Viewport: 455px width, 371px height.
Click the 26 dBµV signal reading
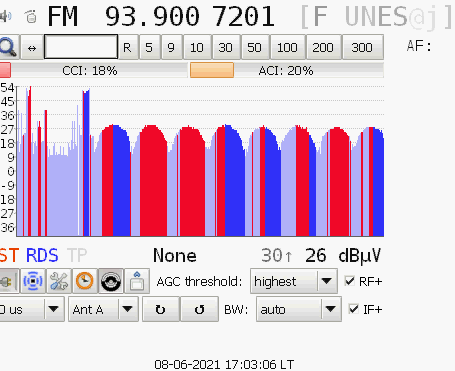pos(343,256)
